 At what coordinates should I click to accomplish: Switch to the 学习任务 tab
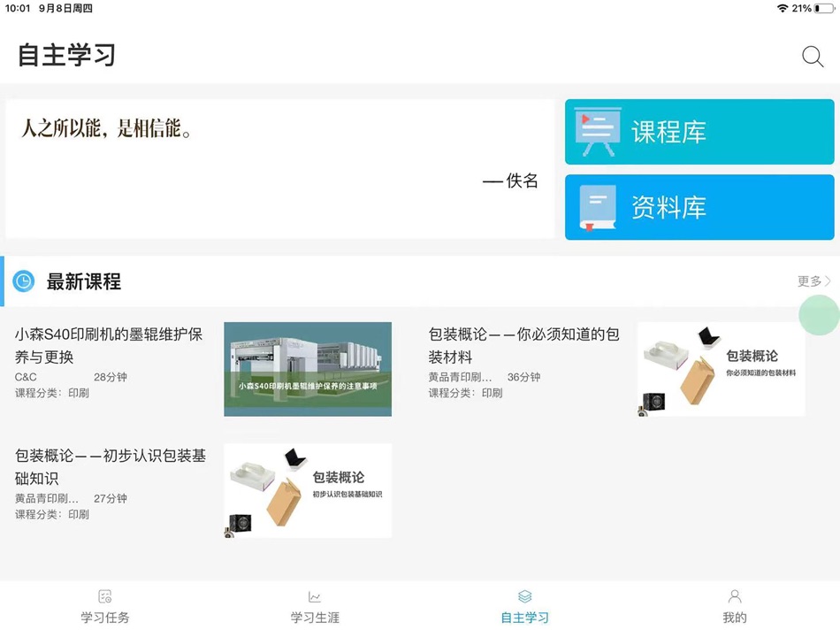pos(105,607)
